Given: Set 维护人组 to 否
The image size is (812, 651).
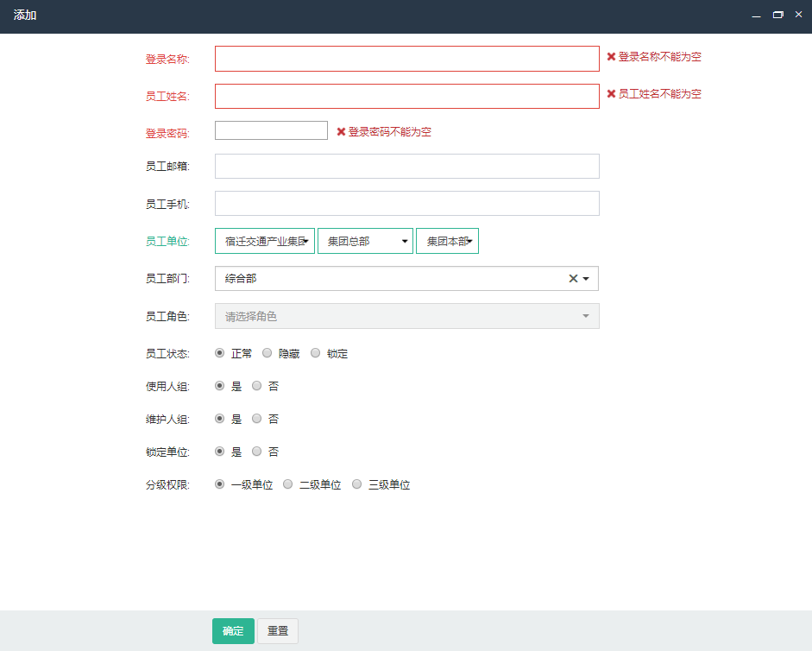Looking at the screenshot, I should point(257,419).
